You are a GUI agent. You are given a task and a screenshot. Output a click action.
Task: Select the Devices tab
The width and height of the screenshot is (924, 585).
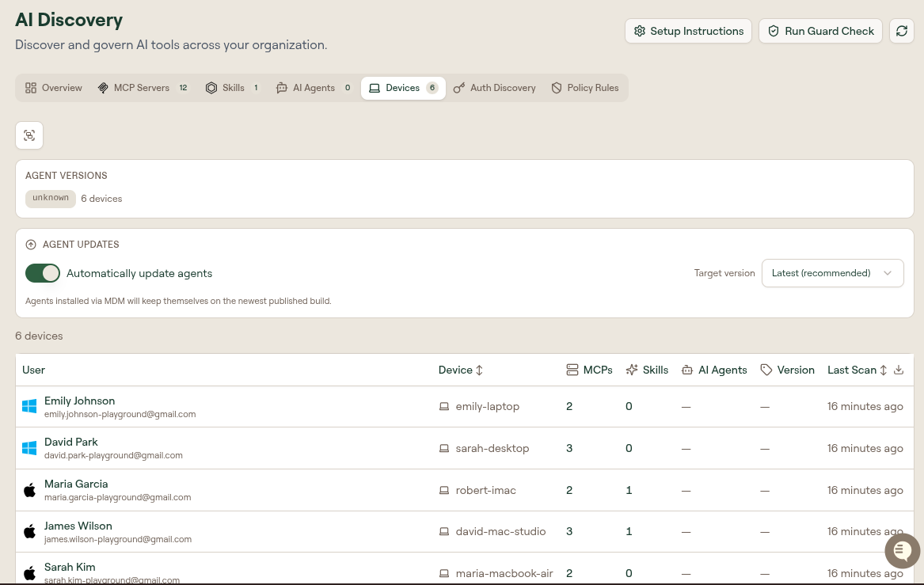(x=404, y=88)
